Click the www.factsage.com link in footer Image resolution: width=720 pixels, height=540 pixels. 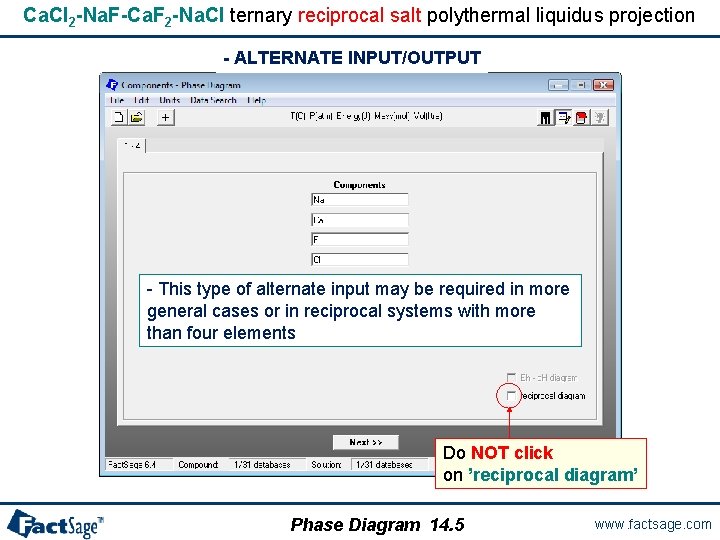tap(652, 524)
